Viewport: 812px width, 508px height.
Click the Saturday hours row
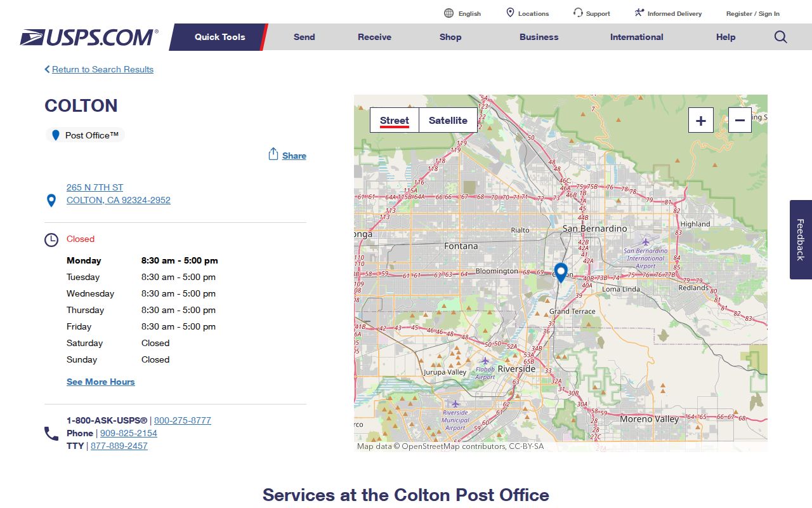118,343
